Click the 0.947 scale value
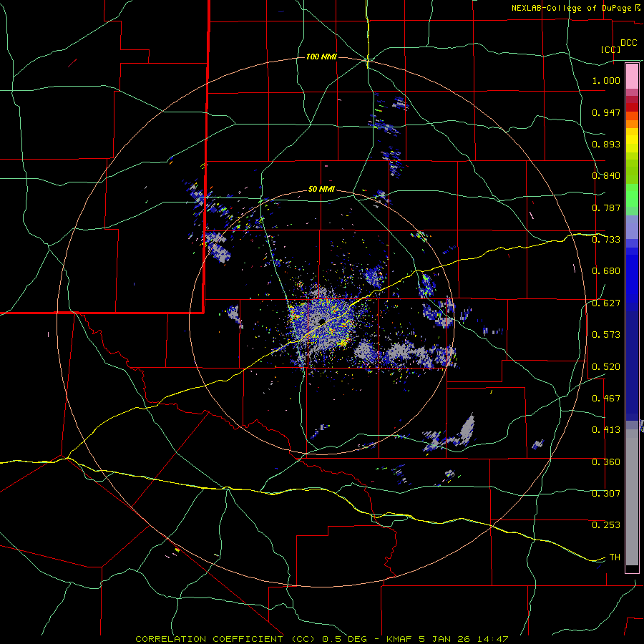This screenshot has height=644, width=644. pyautogui.click(x=606, y=112)
